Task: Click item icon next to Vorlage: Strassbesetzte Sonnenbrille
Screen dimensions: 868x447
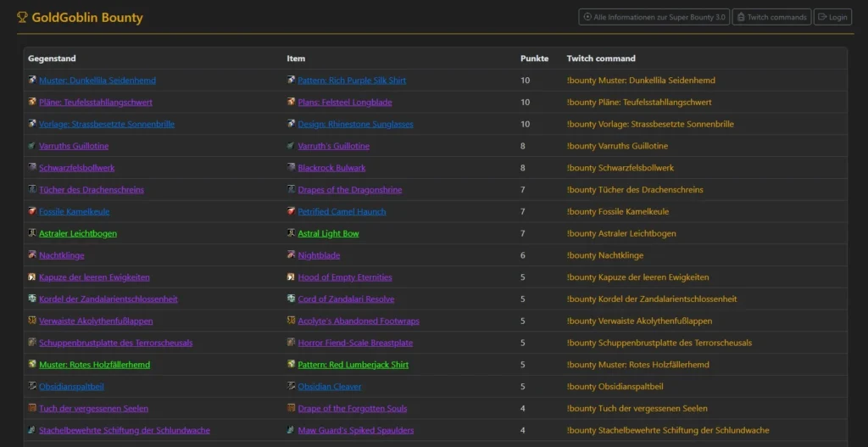Action: [32, 124]
